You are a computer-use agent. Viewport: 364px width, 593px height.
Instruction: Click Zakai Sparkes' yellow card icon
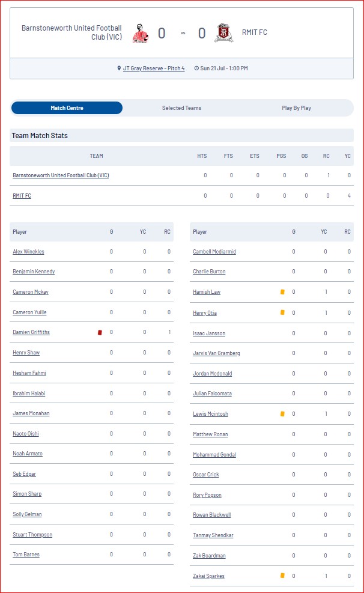click(x=282, y=576)
